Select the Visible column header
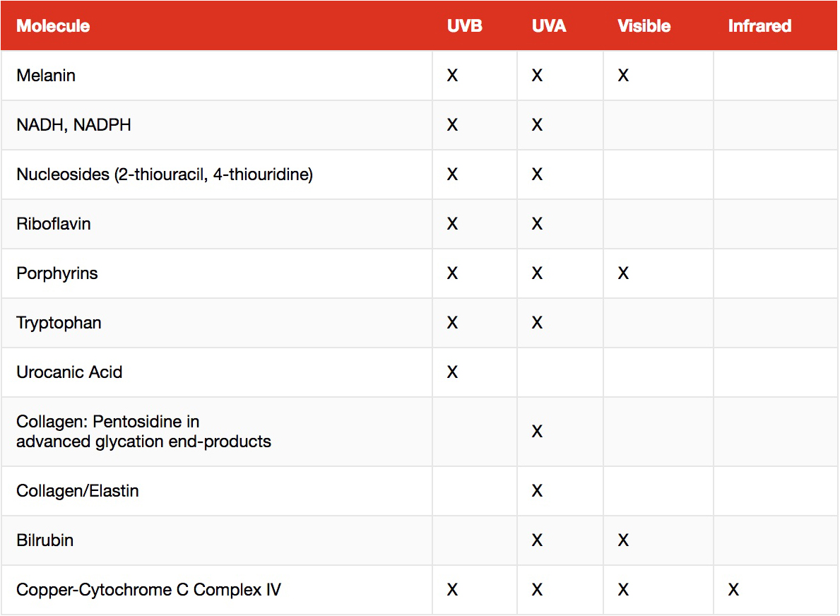 click(644, 26)
